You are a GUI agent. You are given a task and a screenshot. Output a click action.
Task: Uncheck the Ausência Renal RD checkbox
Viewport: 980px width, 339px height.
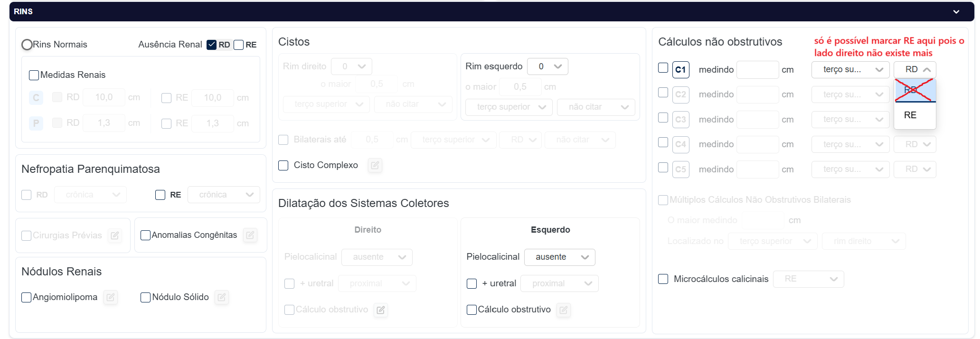point(212,45)
